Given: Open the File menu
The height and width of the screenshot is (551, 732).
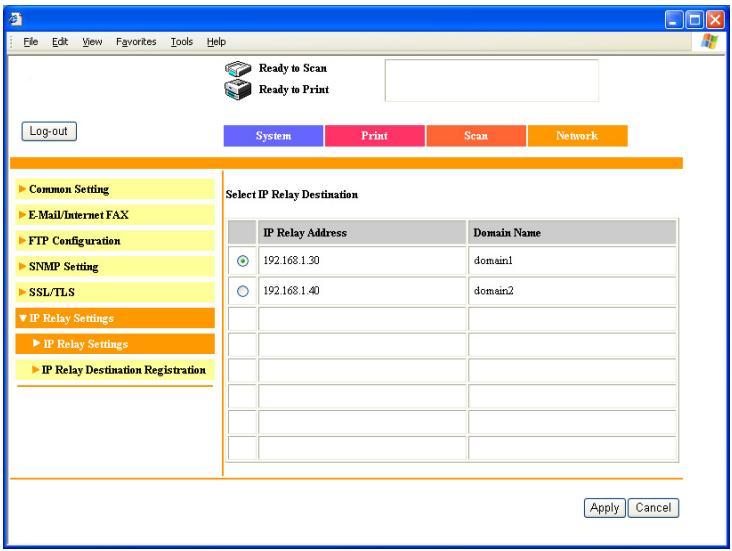Looking at the screenshot, I should [30, 42].
